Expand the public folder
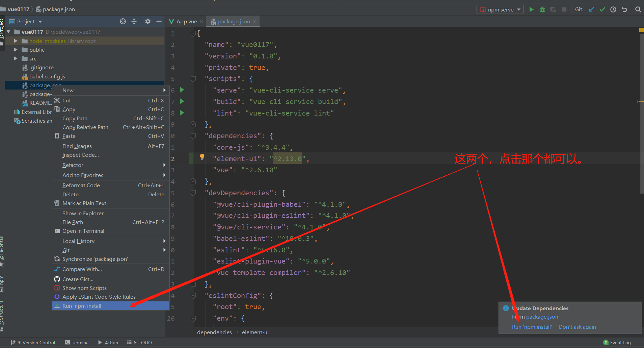 pyautogui.click(x=16, y=50)
